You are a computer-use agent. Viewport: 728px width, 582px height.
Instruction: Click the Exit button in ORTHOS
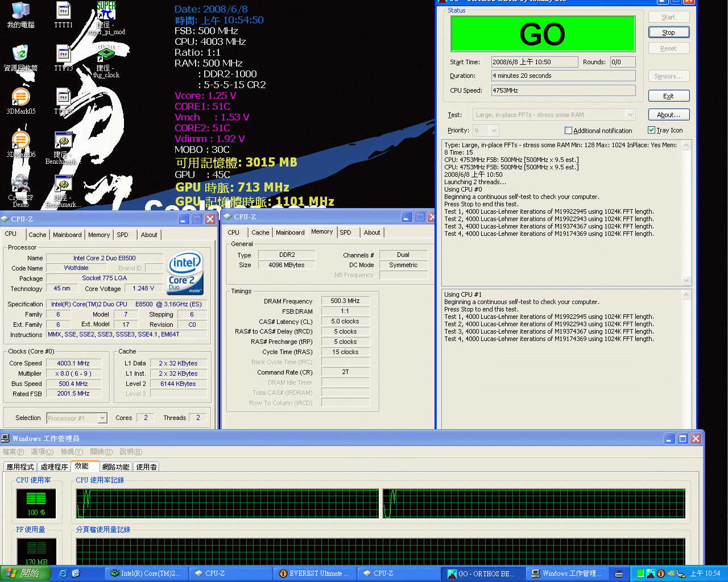(x=669, y=96)
